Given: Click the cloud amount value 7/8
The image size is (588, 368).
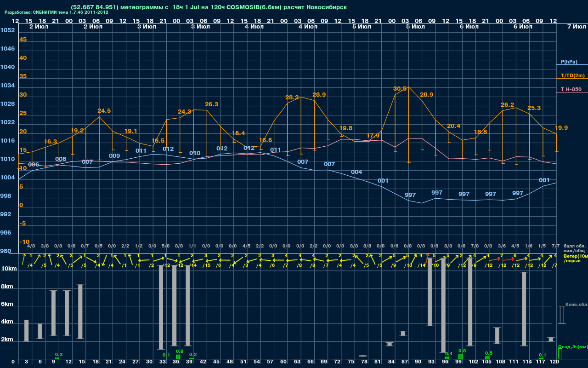Looking at the screenshot, I should click(475, 246).
